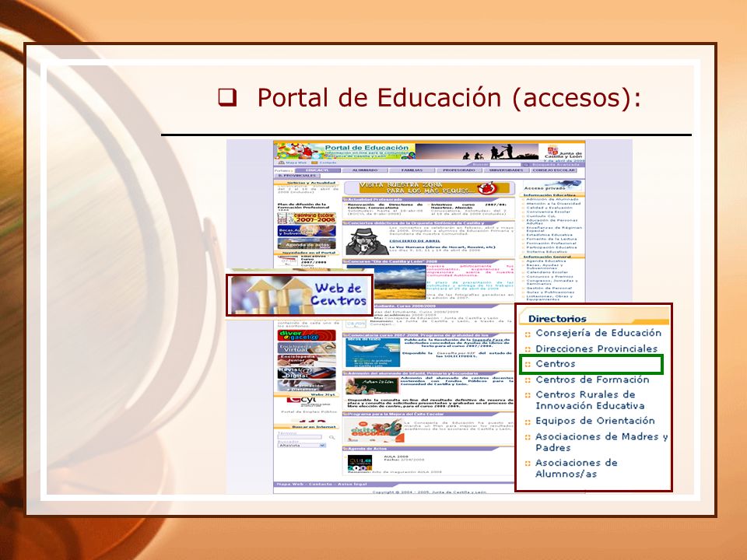Click the detective illustration in concert news
The height and width of the screenshot is (560, 747).
366,241
